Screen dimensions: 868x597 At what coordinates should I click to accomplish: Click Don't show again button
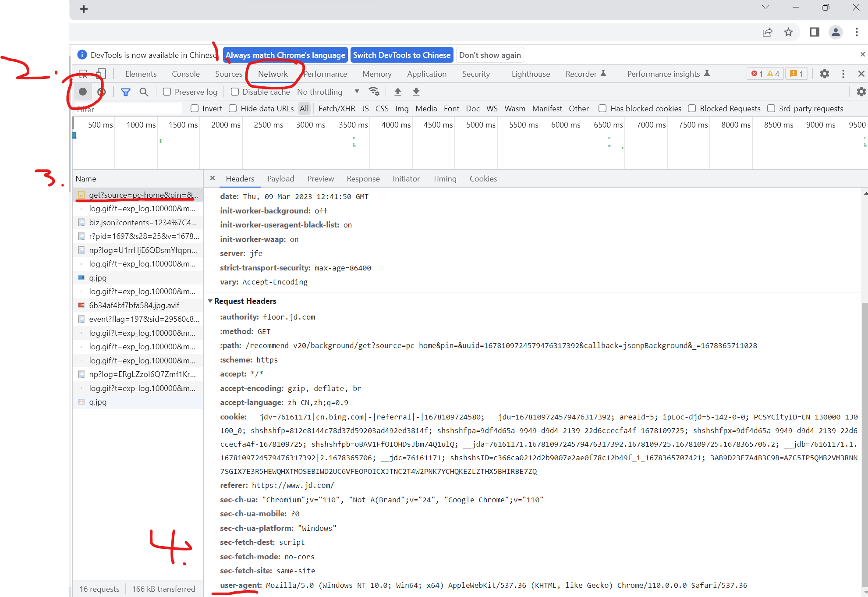coord(490,55)
